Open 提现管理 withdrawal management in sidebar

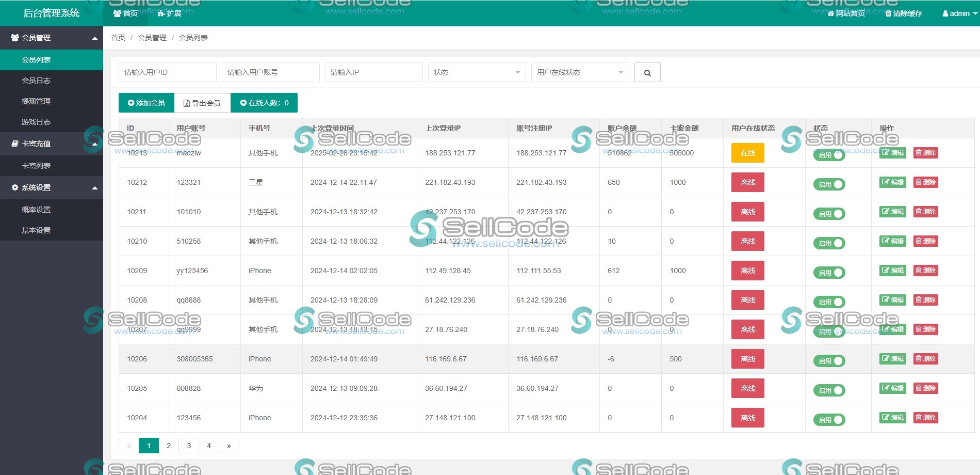pyautogui.click(x=36, y=101)
